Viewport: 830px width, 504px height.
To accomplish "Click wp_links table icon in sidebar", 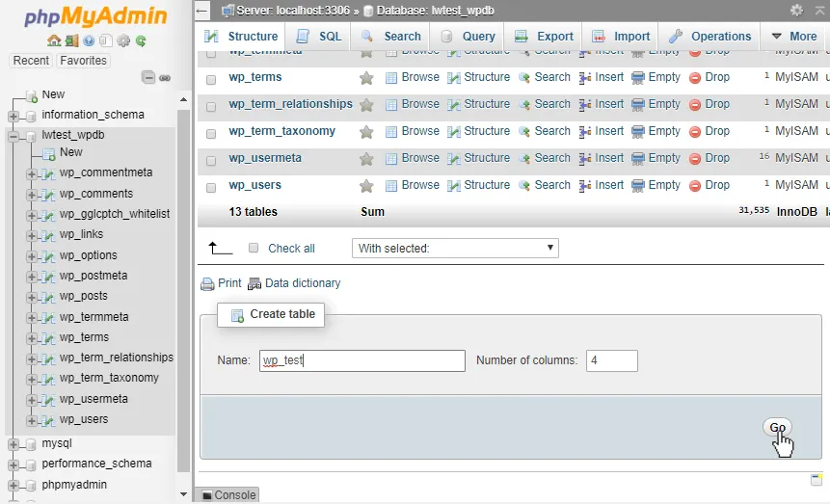I will [x=48, y=235].
